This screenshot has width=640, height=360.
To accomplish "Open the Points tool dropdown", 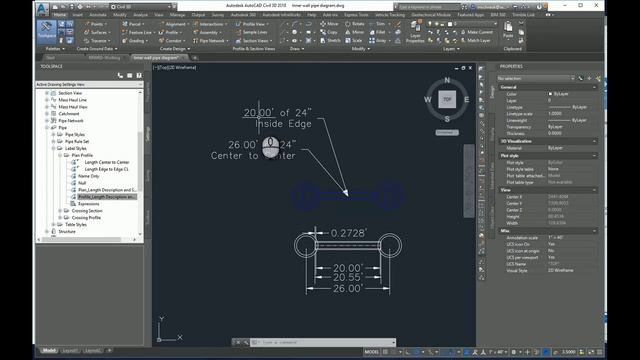I will 96,24.
